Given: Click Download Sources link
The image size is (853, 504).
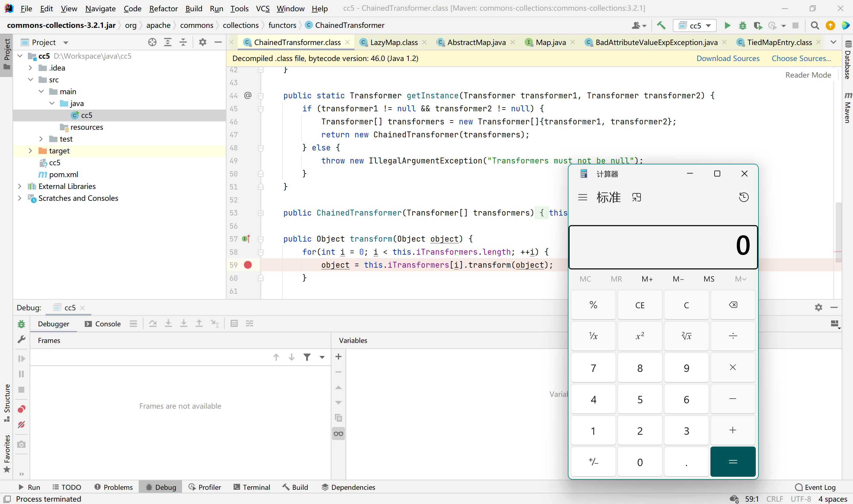Looking at the screenshot, I should 728,58.
